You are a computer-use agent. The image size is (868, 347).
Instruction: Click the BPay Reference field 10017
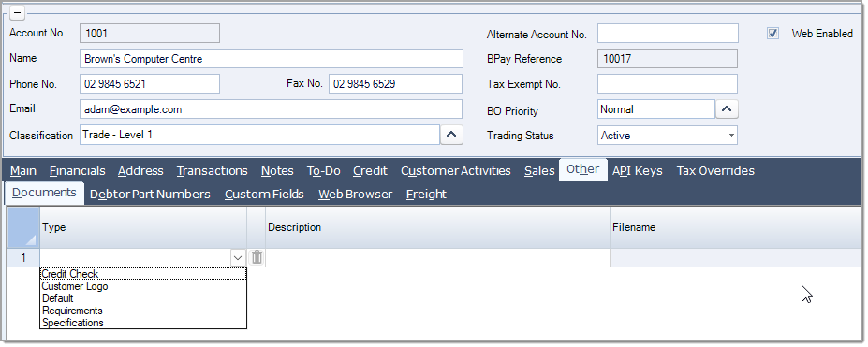coord(668,59)
